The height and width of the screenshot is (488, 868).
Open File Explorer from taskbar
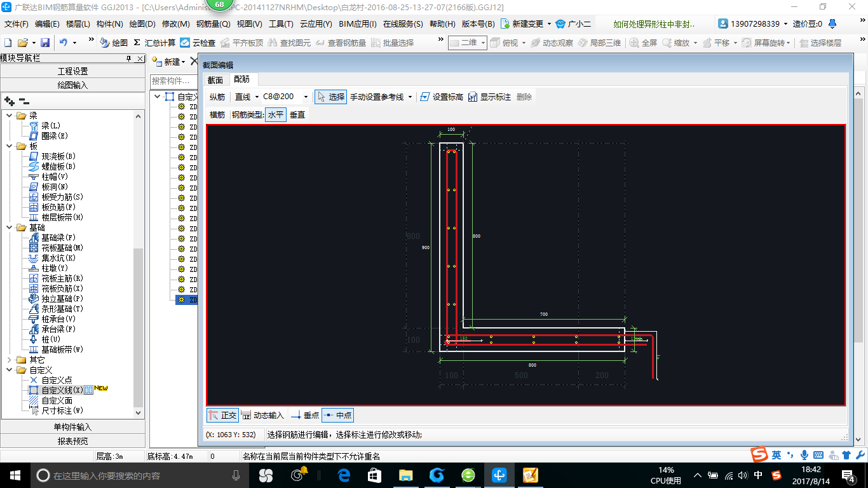pos(405,475)
